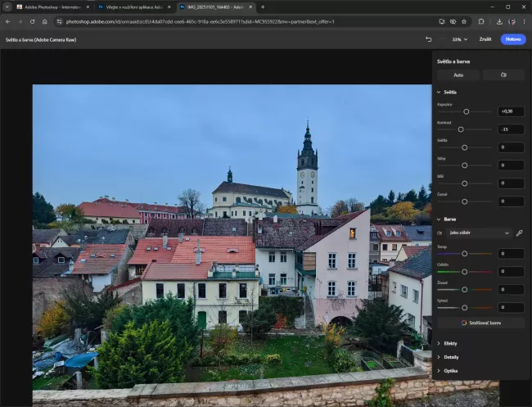Open the browser profile avatar
This screenshot has height=407, width=532.
coord(512,22)
